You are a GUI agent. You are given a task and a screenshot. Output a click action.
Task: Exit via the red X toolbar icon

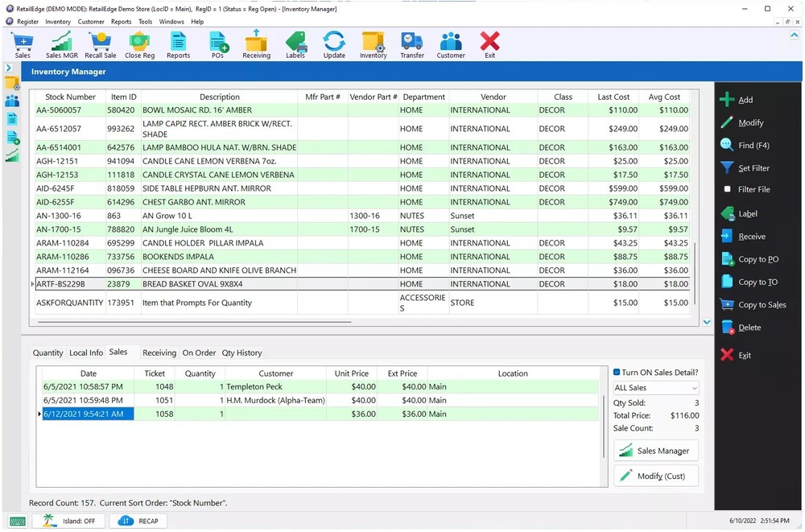[x=489, y=44]
